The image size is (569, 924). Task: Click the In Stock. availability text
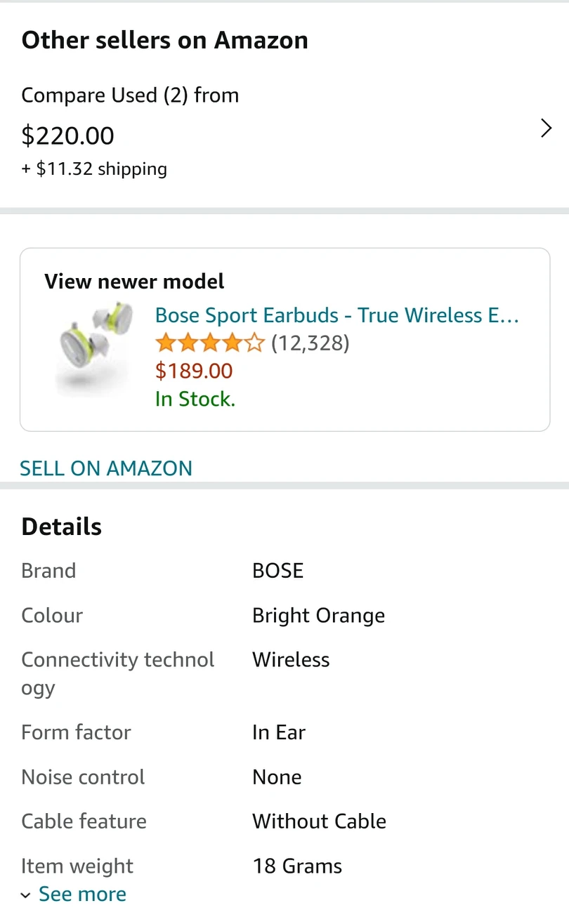195,399
